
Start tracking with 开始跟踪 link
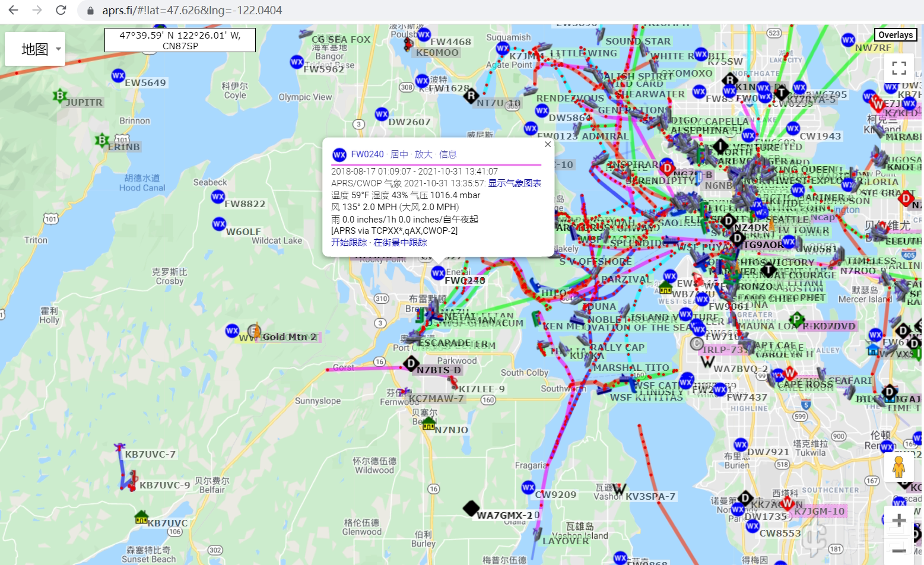pyautogui.click(x=348, y=242)
